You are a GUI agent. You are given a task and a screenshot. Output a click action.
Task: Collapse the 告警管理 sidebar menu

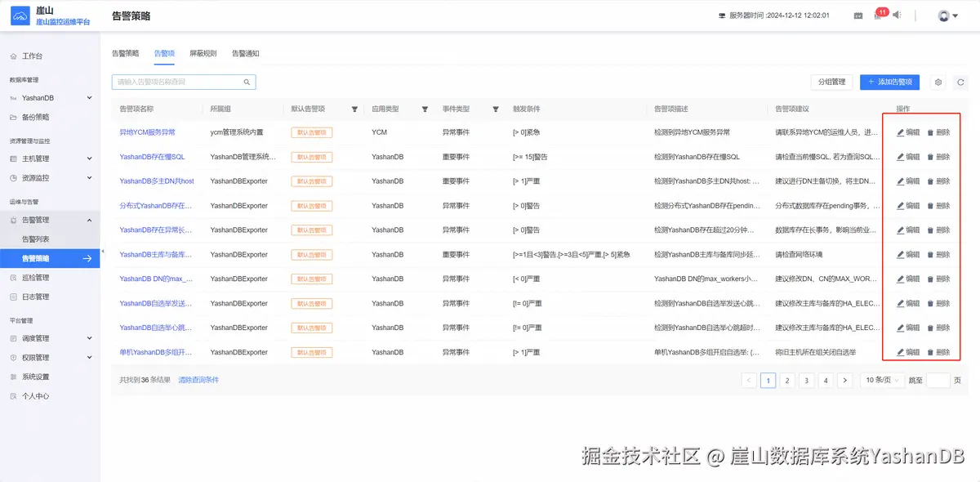coord(50,220)
